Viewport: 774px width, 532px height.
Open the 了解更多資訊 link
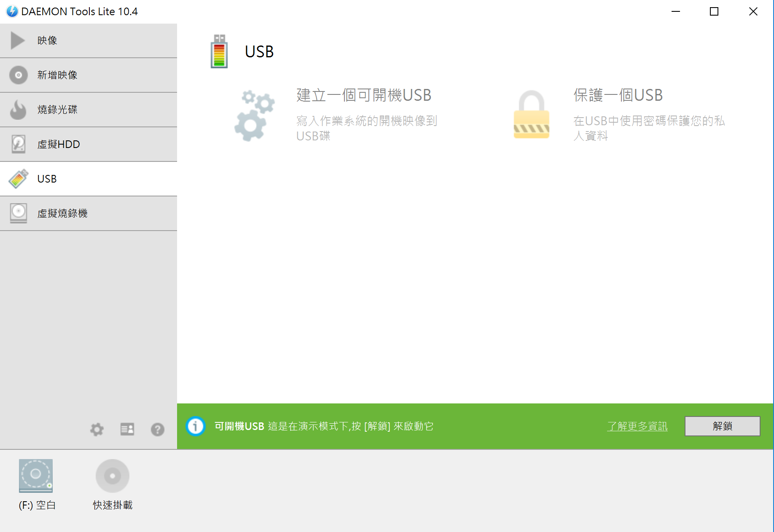pos(637,426)
